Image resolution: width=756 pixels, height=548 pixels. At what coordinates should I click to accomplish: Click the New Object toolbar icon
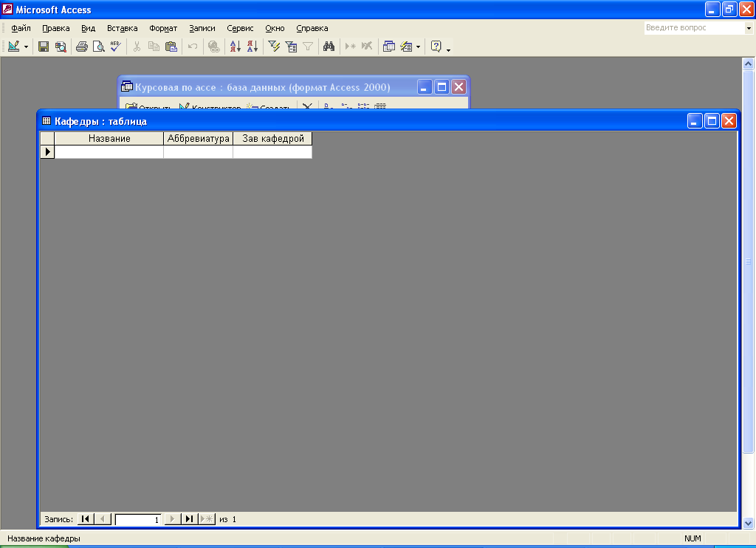[407, 47]
